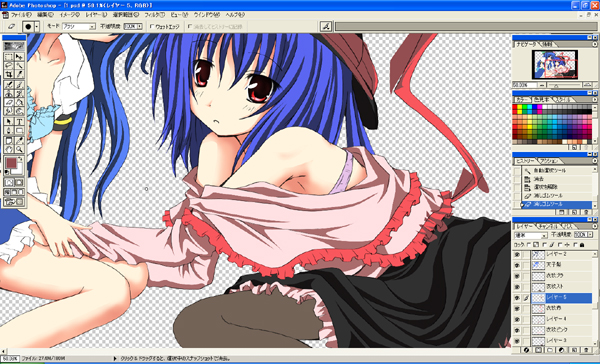Delete current state with History trash icon
The image size is (600, 364).
586,212
